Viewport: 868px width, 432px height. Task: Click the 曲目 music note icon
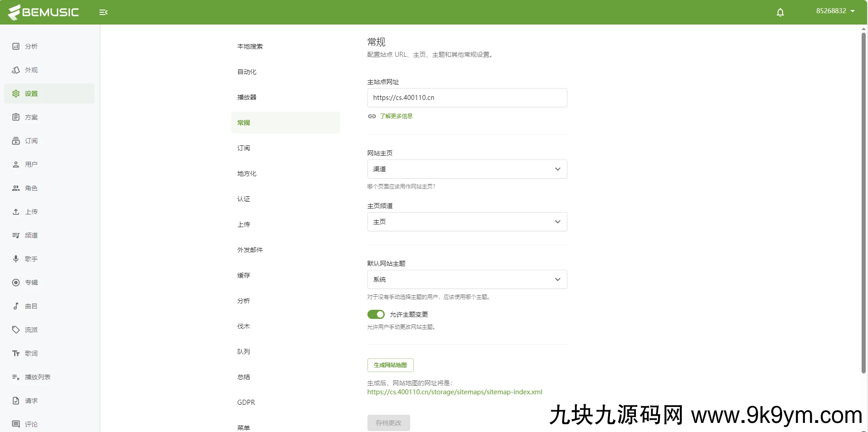(16, 306)
